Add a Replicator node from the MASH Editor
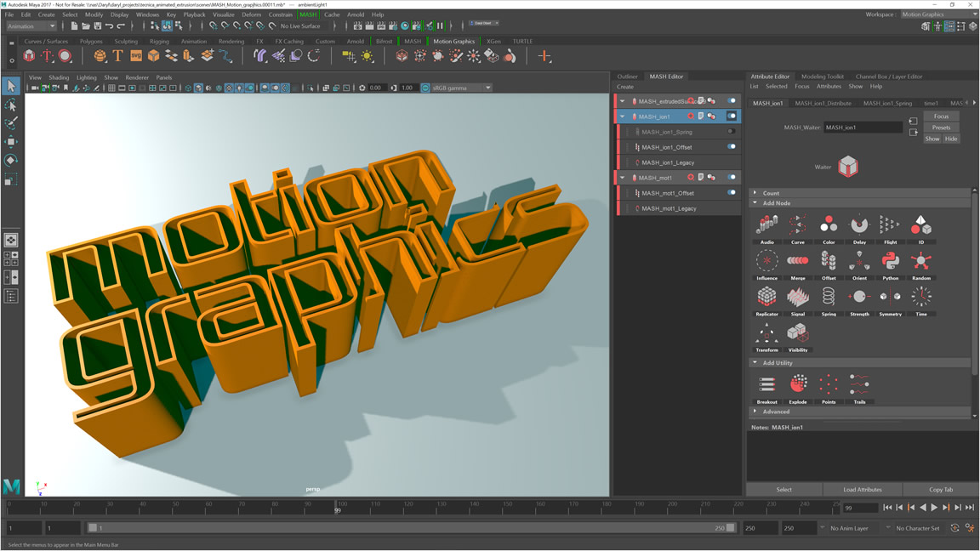Screen dimensions: 980x551 point(767,297)
